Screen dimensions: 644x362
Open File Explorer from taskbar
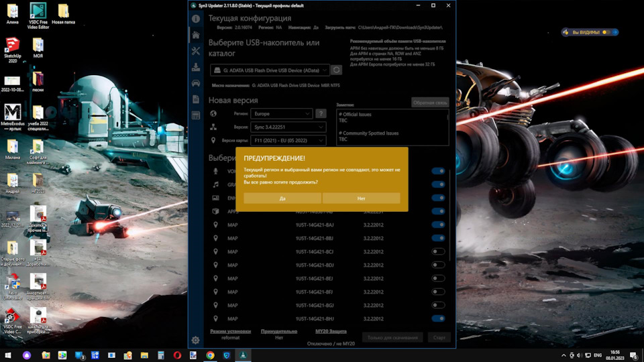144,355
